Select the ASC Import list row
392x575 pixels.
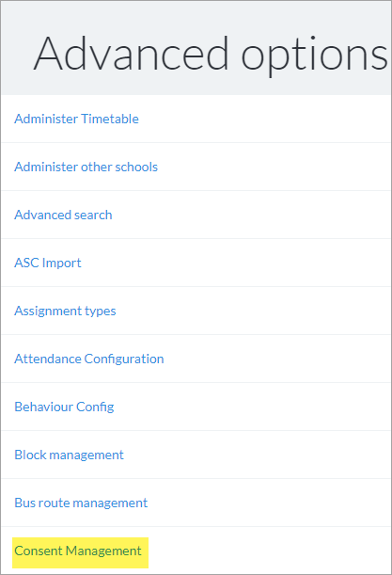click(196, 263)
